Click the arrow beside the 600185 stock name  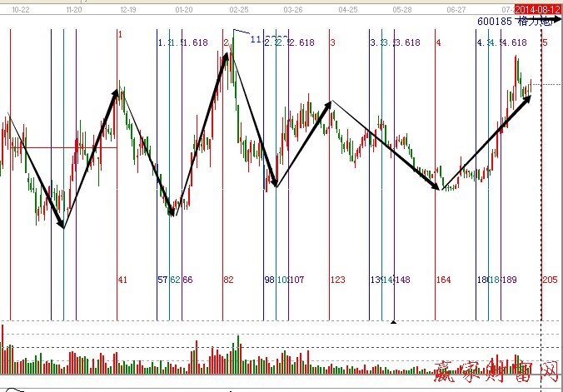click(556, 25)
